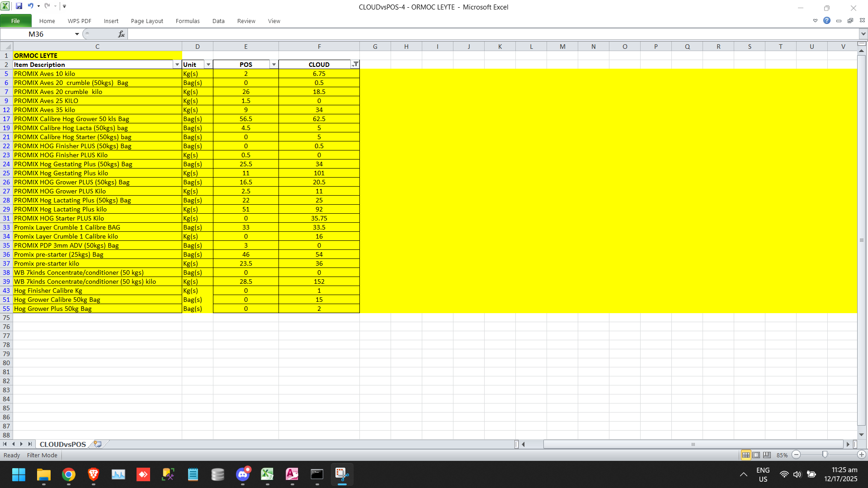Click the green File button
The width and height of the screenshot is (868, 488).
[16, 21]
